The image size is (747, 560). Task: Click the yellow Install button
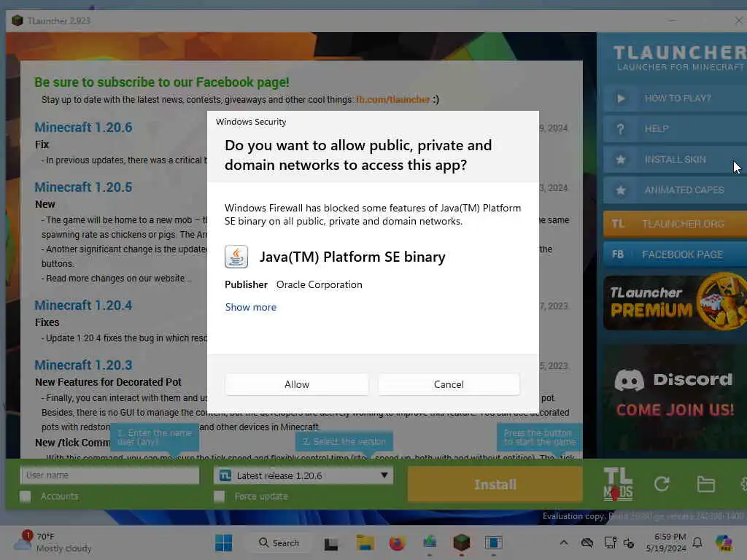[495, 484]
